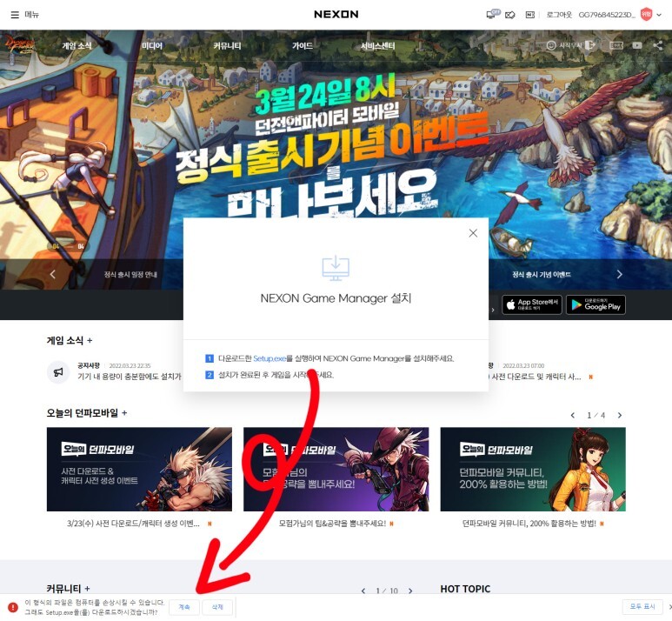The width and height of the screenshot is (672, 621).
Task: Open 사전 다운로드 & 캐릭터 사전 생성 thumbnail
Action: point(139,469)
